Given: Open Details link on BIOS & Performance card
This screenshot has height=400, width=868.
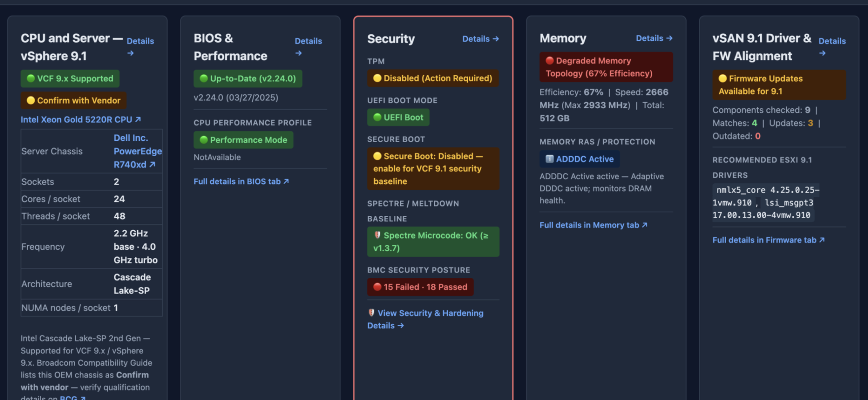Looking at the screenshot, I should pos(308,47).
